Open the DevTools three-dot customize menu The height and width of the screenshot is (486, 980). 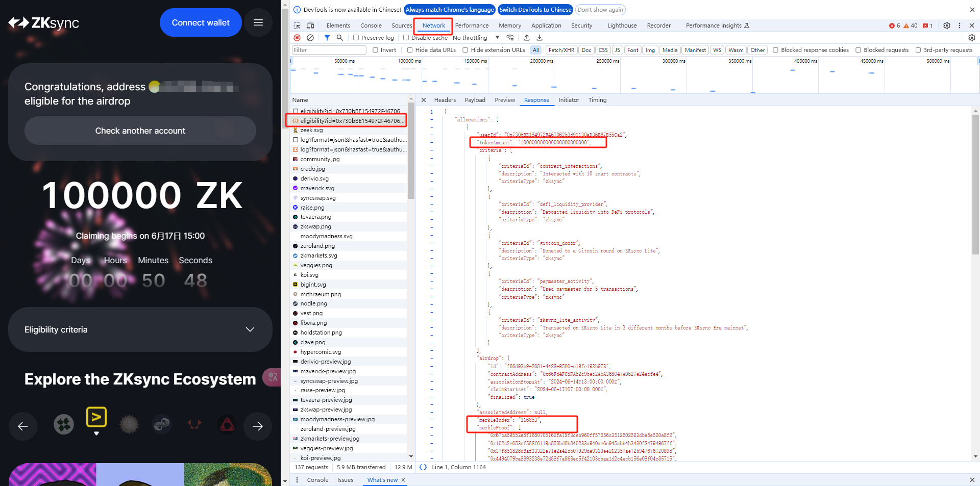(960, 25)
